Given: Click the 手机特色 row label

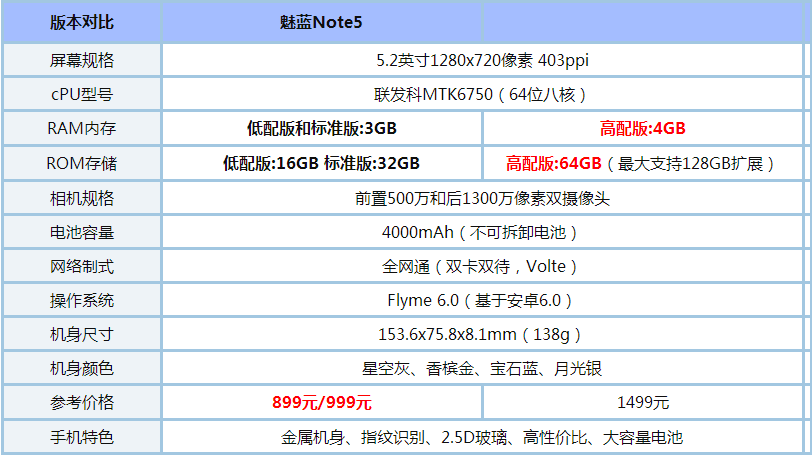Looking at the screenshot, I should [x=82, y=437].
